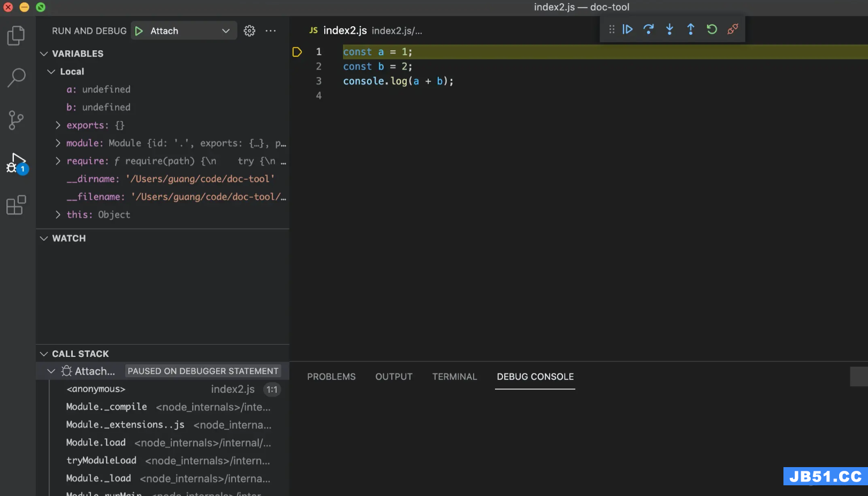Step out of current function
This screenshot has width=868, height=496.
pos(691,29)
